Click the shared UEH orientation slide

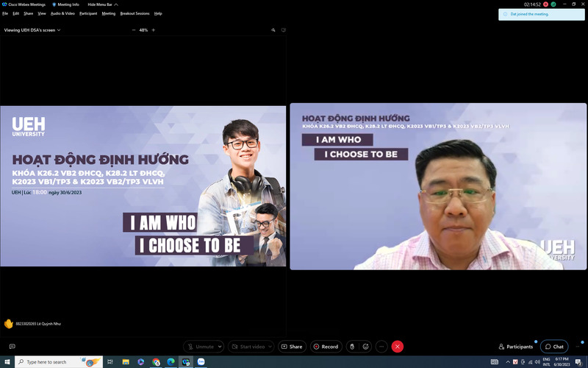tap(143, 186)
